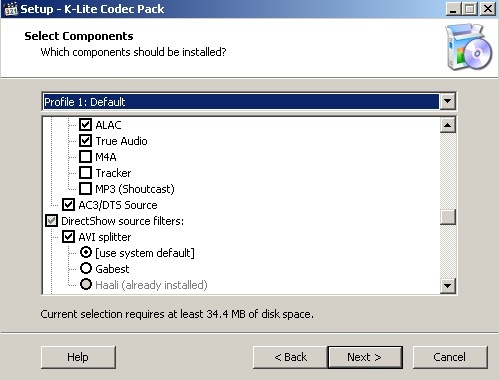
Task: Click the AC3/DTS Source label
Action: 118,205
